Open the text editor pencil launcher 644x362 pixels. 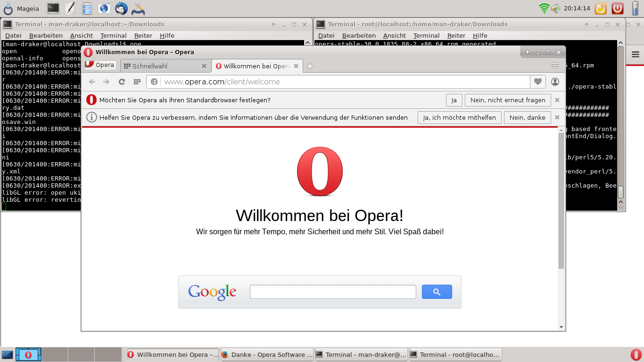coord(70,8)
